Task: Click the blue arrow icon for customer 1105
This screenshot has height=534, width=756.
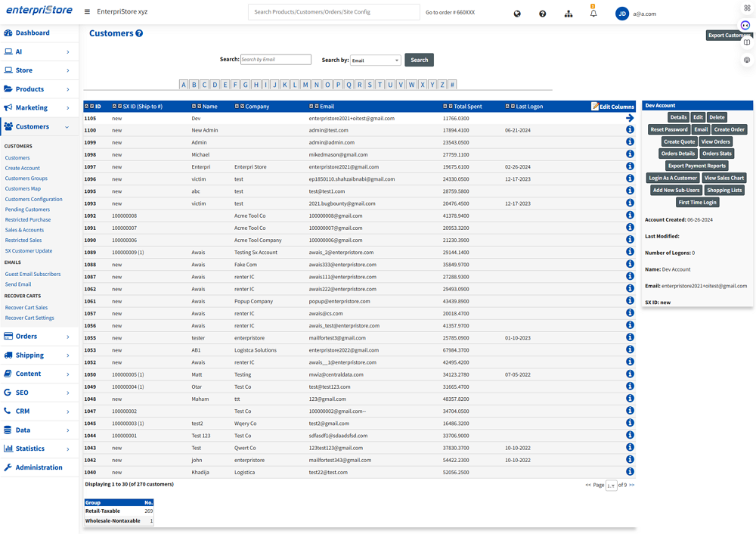Action: pyautogui.click(x=630, y=118)
